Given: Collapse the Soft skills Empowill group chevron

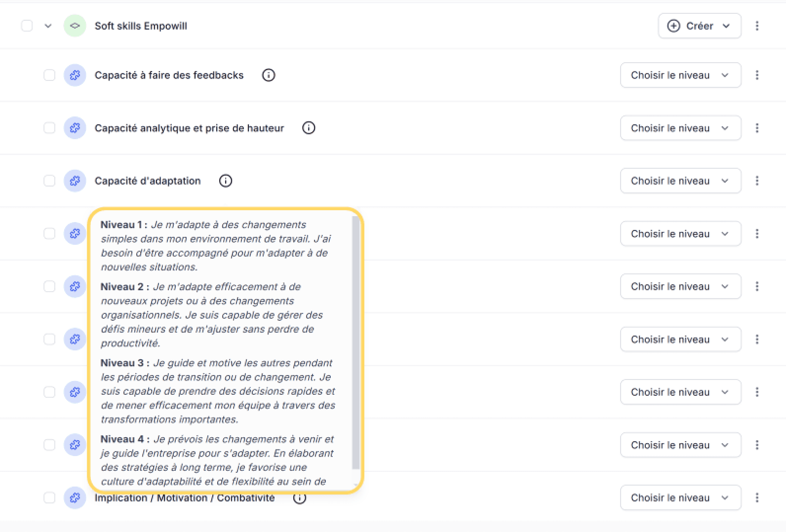Looking at the screenshot, I should tap(48, 26).
